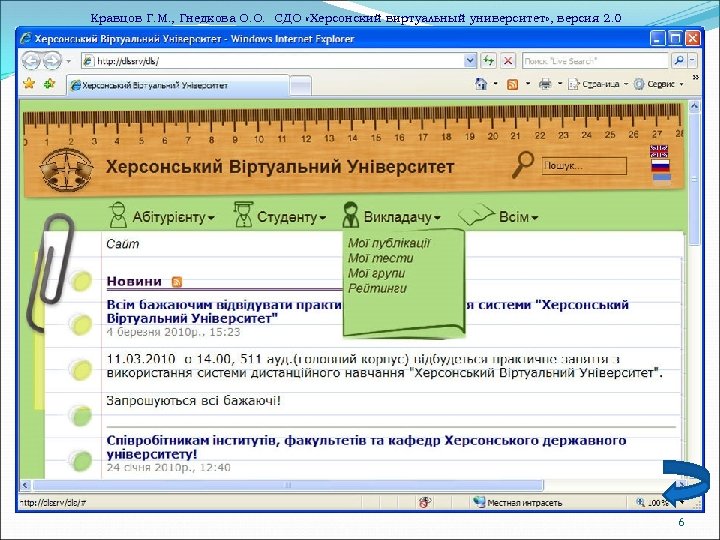Switch language with the Russian flag
720x540 pixels.
coord(660,165)
